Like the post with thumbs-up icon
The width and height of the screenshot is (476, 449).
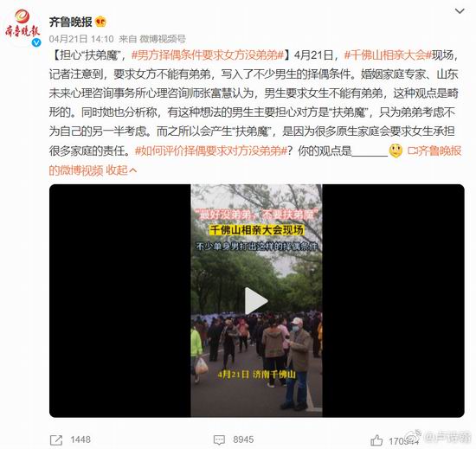coord(376,440)
